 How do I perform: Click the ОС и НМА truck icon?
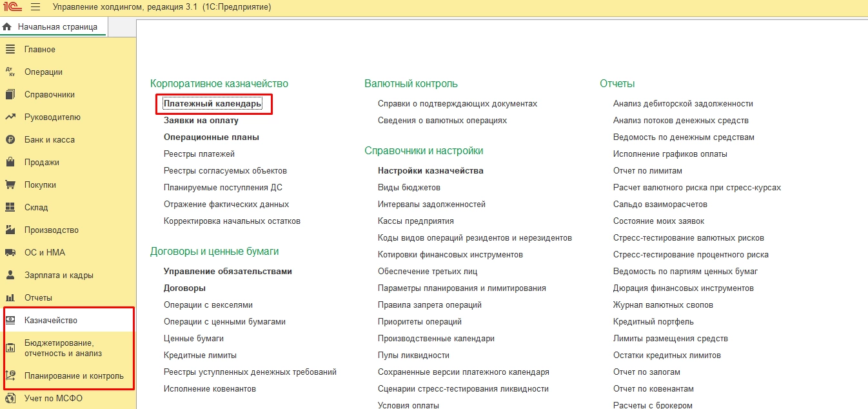[x=10, y=253]
